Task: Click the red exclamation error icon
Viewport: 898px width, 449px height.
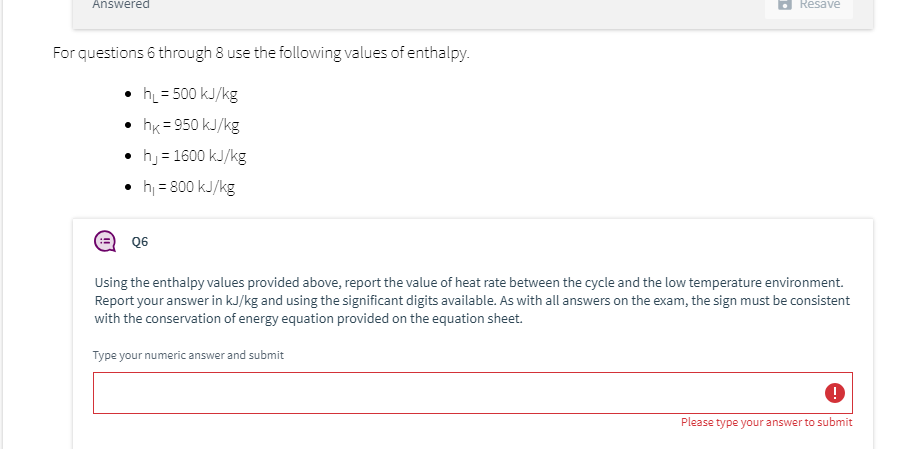Action: click(x=834, y=393)
